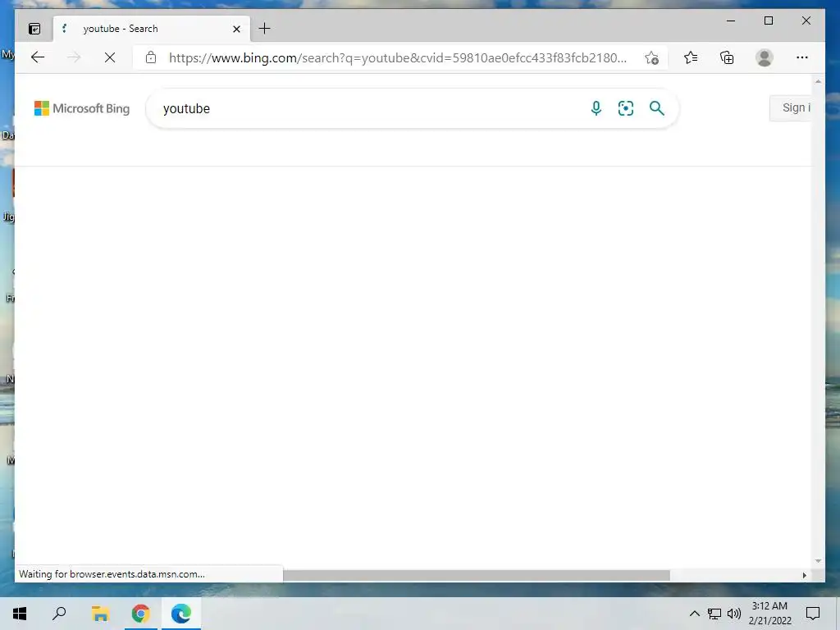Minimize the Edge window
The height and width of the screenshot is (630, 840).
(731, 21)
